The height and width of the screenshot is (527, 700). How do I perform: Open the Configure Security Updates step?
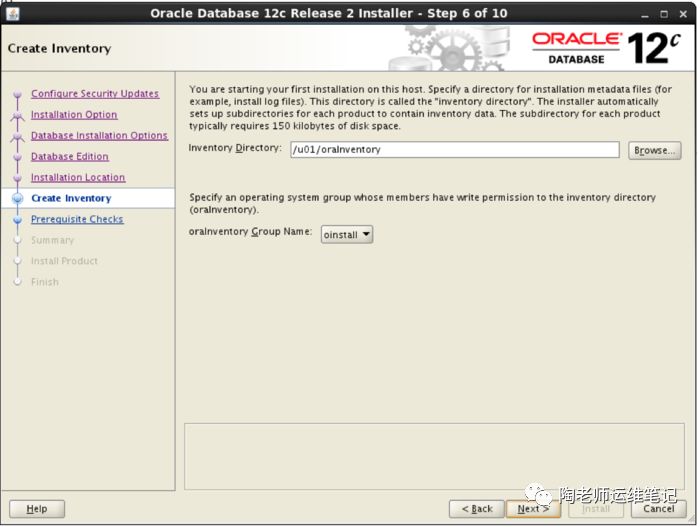[x=95, y=94]
